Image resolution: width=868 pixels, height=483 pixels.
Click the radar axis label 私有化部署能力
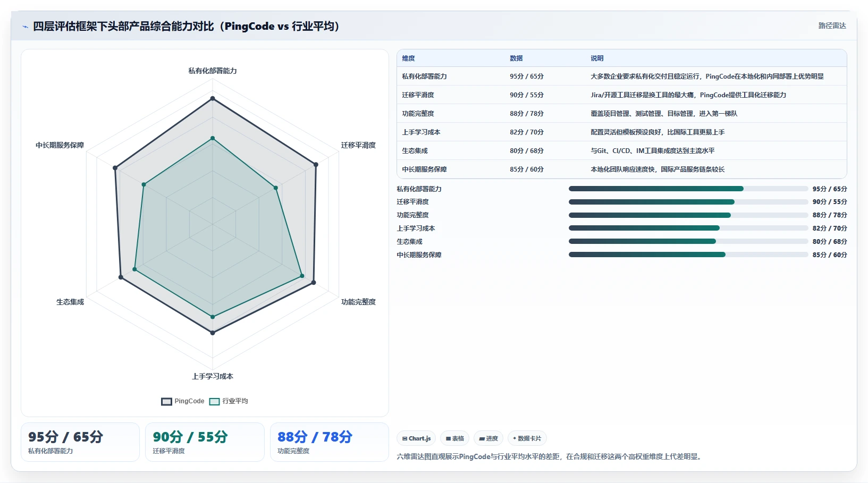[x=213, y=71]
